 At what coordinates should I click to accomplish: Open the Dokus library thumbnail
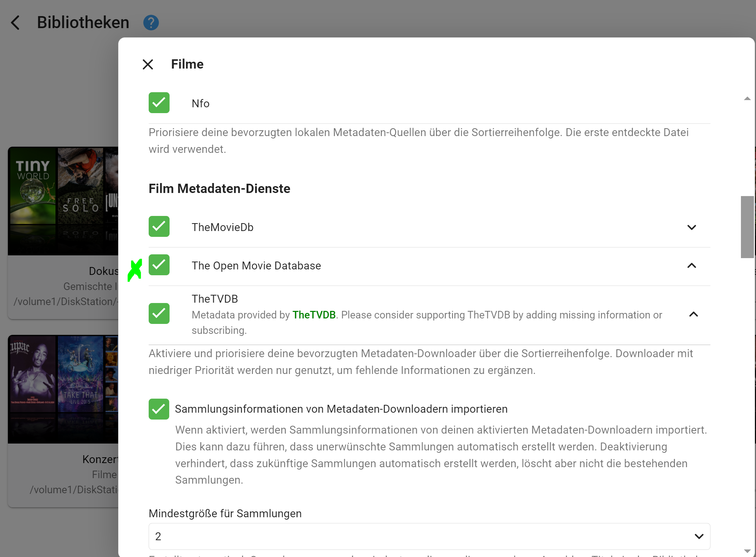point(63,201)
